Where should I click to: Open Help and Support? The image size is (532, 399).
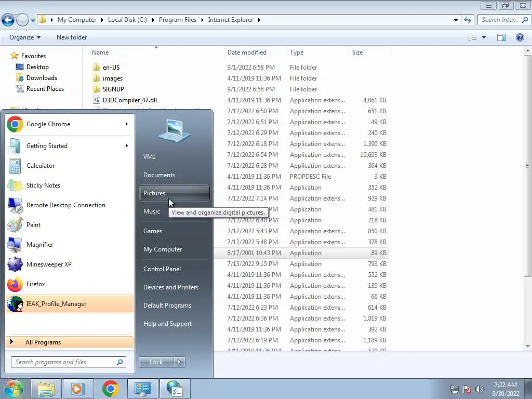[175, 324]
